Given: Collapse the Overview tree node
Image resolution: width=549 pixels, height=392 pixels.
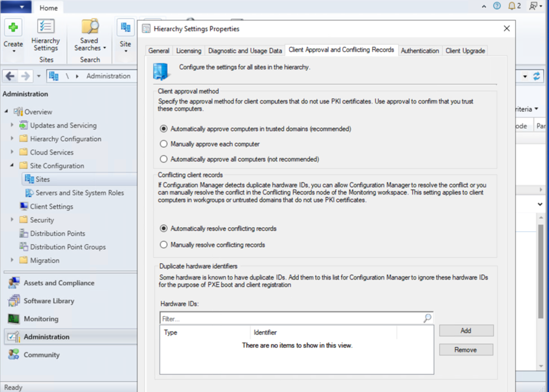Looking at the screenshot, I should pyautogui.click(x=6, y=111).
